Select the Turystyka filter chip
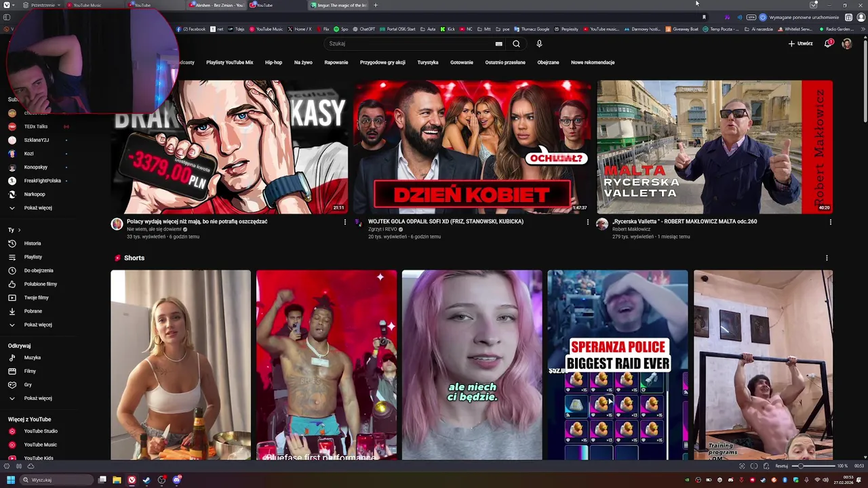Screen dimensions: 868x488 (x=428, y=62)
